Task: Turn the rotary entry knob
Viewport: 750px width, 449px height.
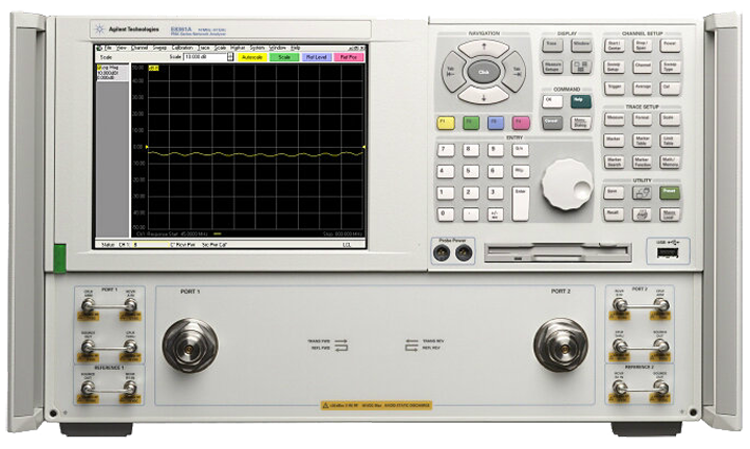Action: click(x=567, y=185)
